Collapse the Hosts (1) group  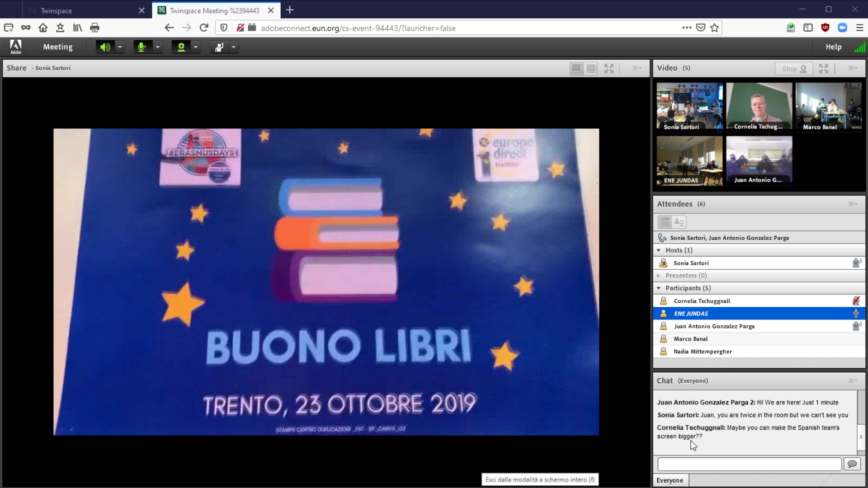pos(659,250)
